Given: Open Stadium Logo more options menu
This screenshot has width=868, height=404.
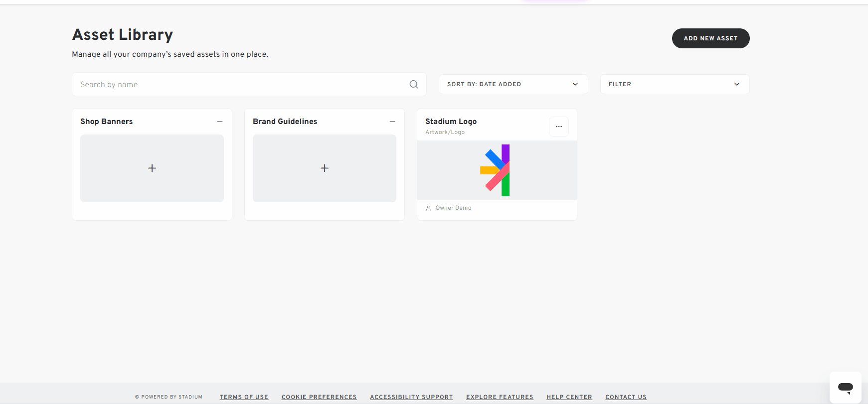Looking at the screenshot, I should click(x=559, y=127).
